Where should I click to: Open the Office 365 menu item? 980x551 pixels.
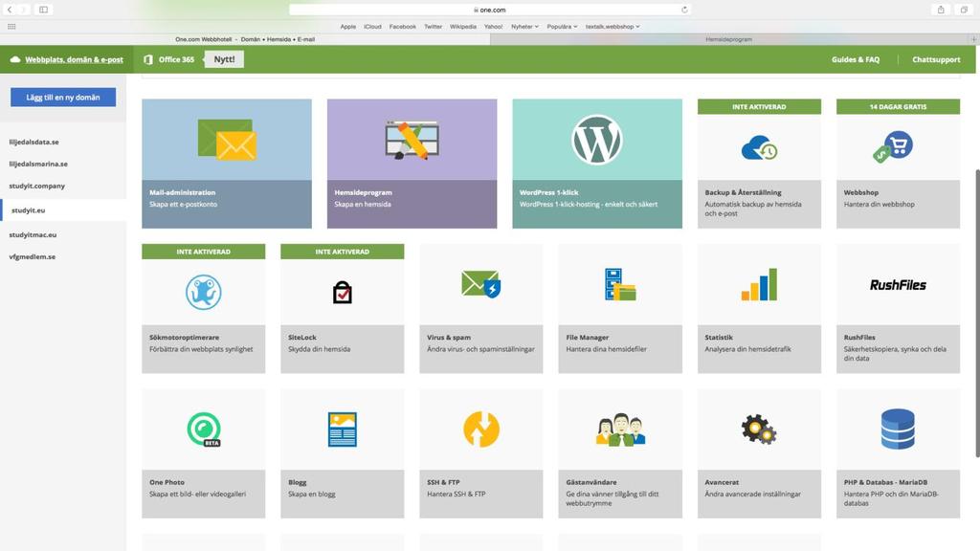pos(176,59)
